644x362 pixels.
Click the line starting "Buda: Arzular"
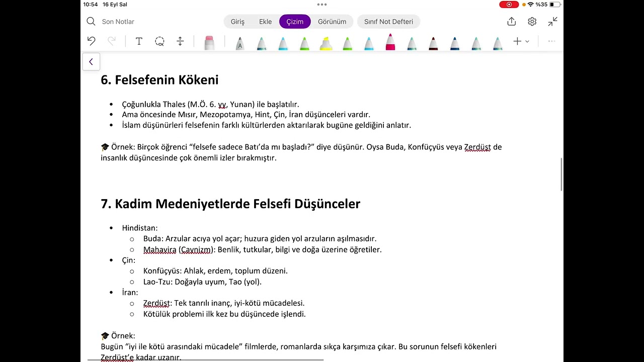260,239
